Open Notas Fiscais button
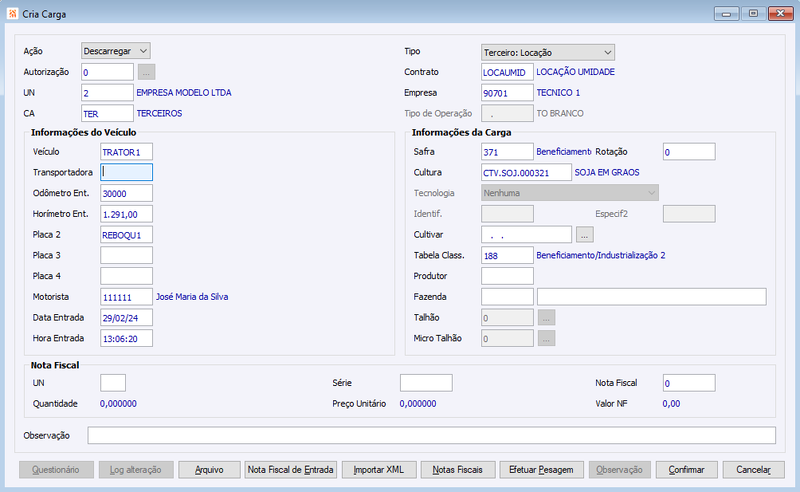800x492 pixels. [458, 470]
